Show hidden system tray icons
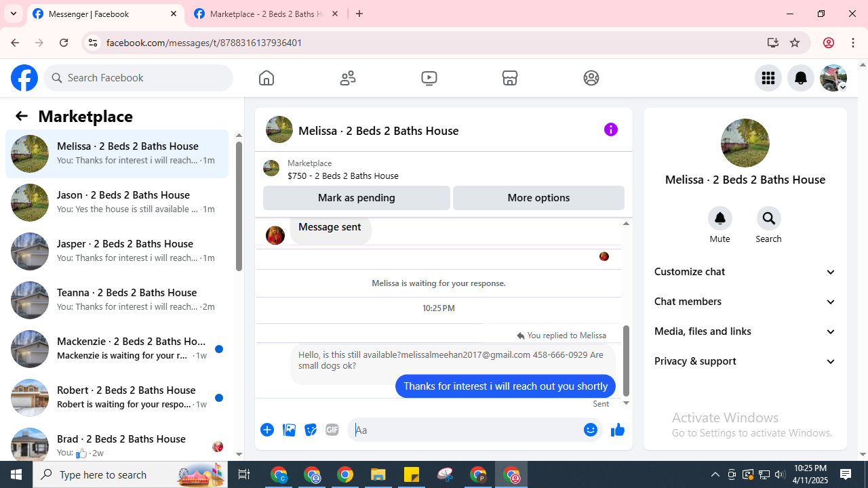This screenshot has width=868, height=488. pos(715,474)
